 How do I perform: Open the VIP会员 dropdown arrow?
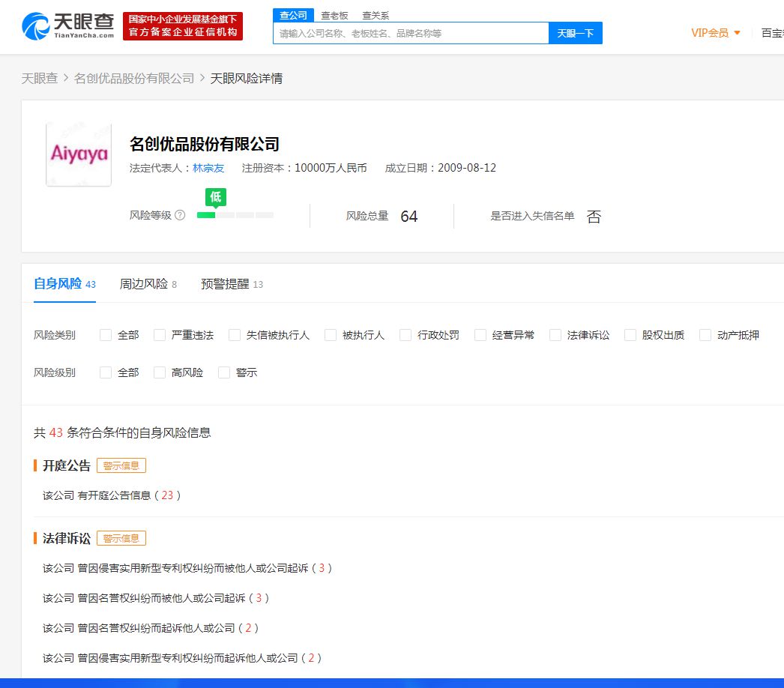[737, 33]
